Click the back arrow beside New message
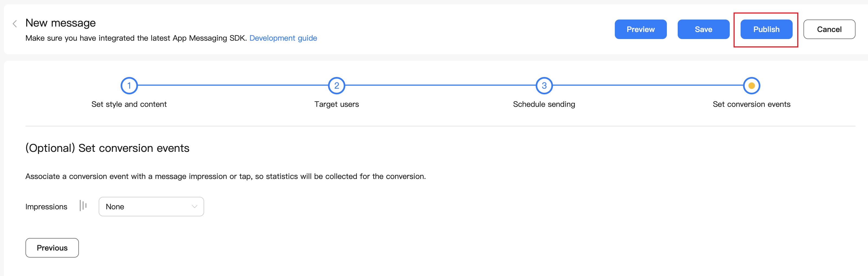The height and width of the screenshot is (276, 868). 15,24
